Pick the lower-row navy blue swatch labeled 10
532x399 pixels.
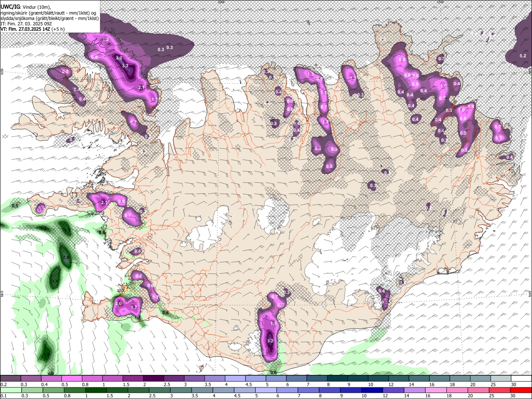tap(372, 390)
